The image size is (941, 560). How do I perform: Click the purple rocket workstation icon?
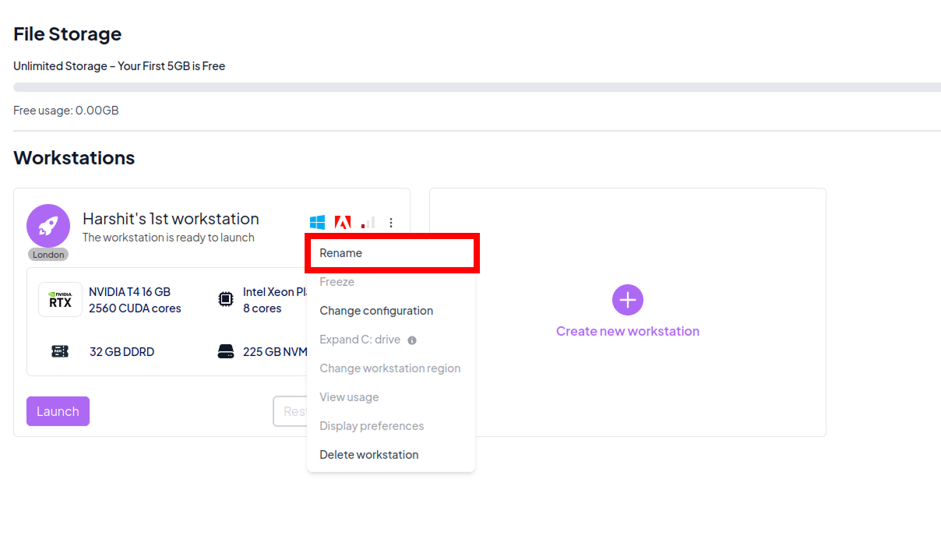tap(48, 226)
